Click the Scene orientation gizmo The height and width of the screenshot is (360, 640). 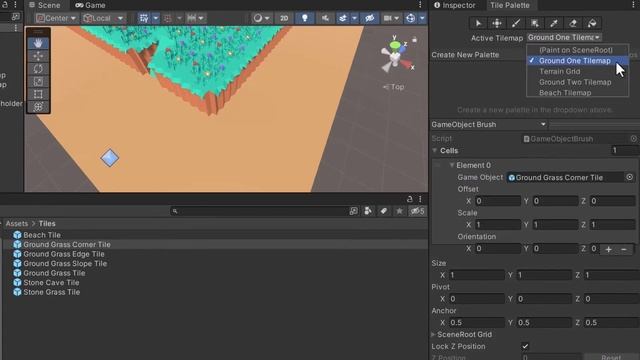[396, 57]
